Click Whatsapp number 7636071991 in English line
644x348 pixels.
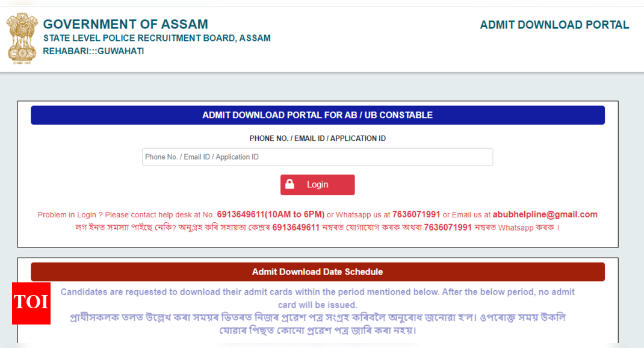[x=416, y=214]
